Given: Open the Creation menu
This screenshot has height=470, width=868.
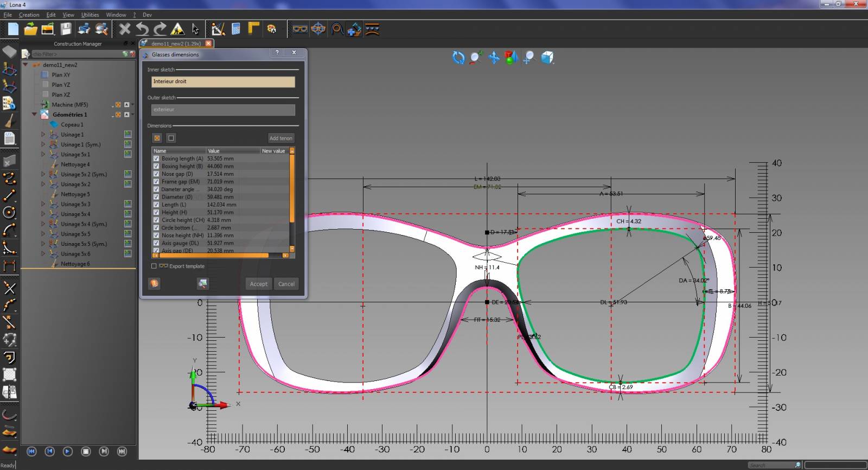Looking at the screenshot, I should (x=29, y=15).
